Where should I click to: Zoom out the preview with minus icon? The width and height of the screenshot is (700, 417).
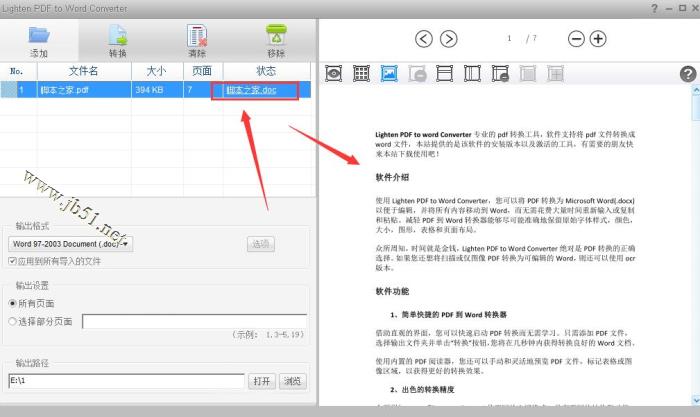[x=576, y=39]
